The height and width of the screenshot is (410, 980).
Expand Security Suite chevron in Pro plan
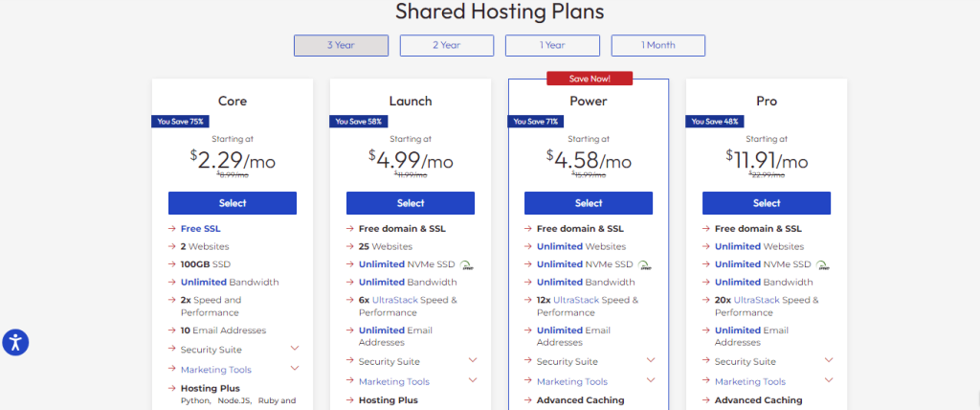pos(829,360)
